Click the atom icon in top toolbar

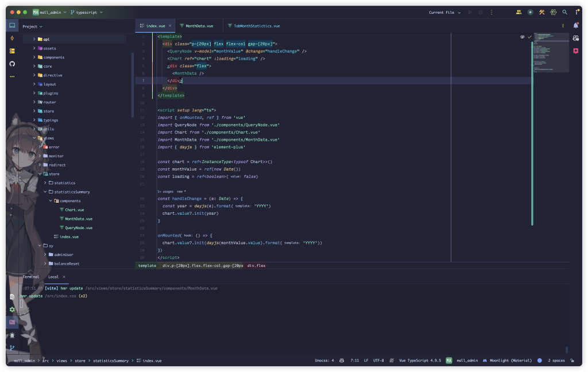pos(553,12)
